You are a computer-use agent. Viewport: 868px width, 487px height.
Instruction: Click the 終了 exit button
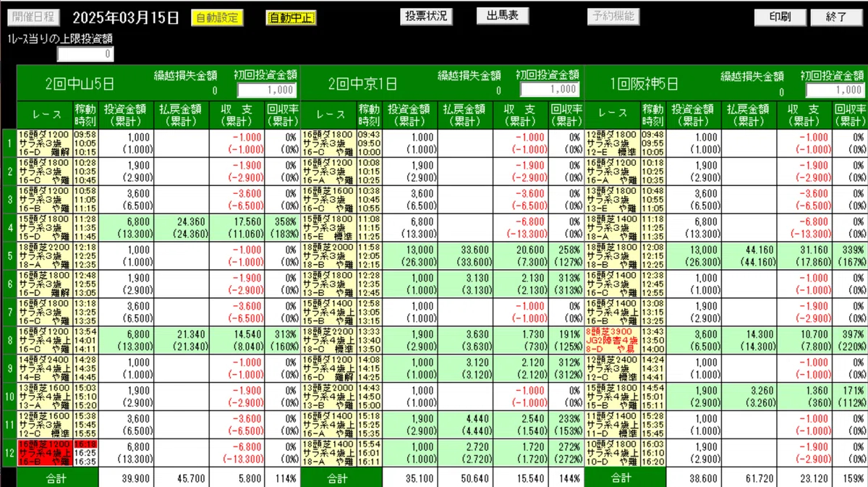click(836, 17)
